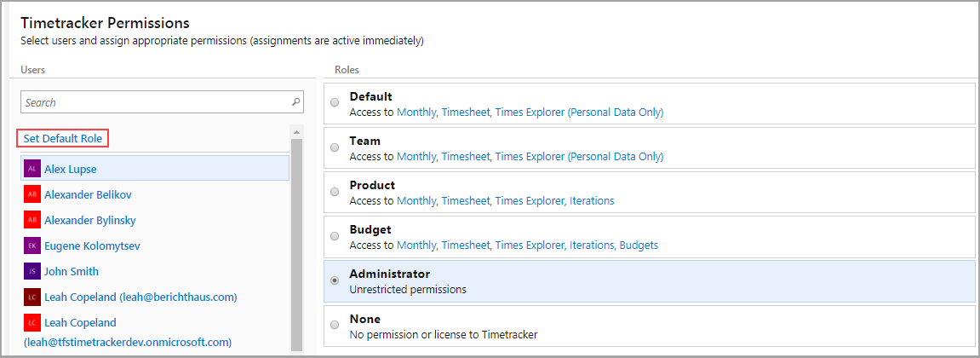Open Monthly link in Budget role

(417, 245)
